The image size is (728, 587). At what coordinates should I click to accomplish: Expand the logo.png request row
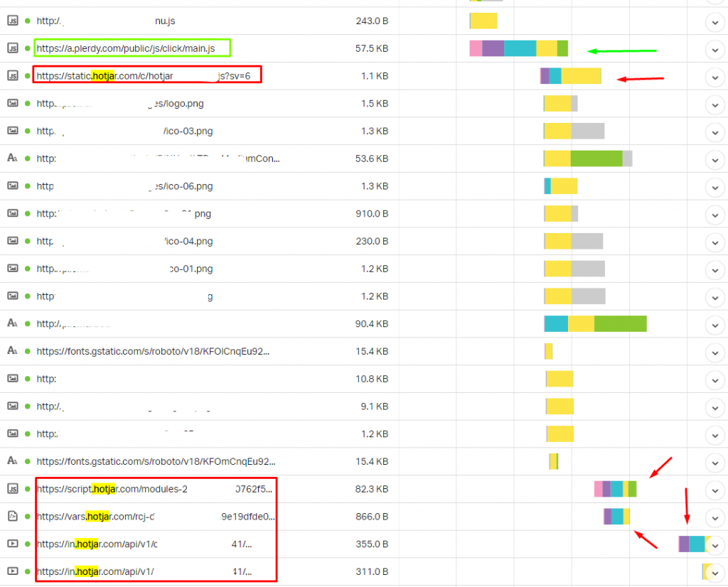pyautogui.click(x=714, y=105)
